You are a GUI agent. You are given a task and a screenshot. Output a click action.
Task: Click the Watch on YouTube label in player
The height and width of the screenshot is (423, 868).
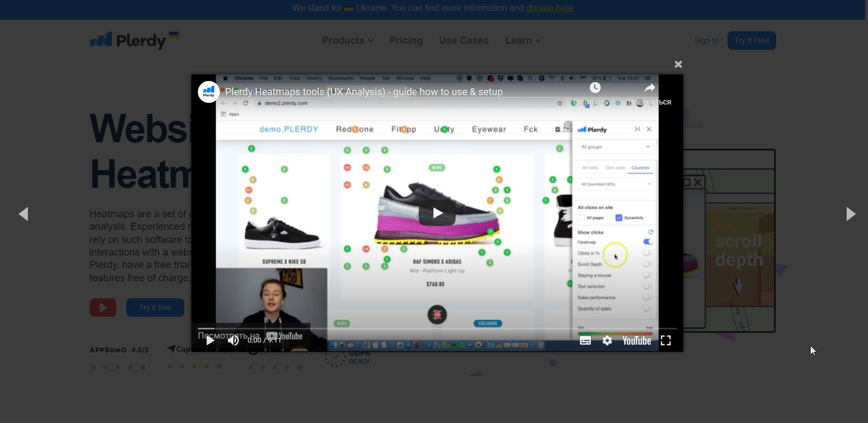click(x=250, y=336)
